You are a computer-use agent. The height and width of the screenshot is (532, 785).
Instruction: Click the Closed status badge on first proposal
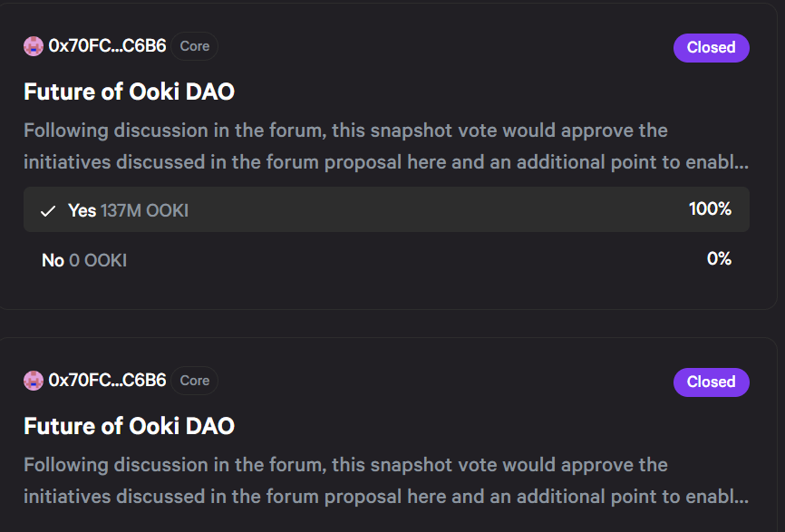tap(711, 47)
